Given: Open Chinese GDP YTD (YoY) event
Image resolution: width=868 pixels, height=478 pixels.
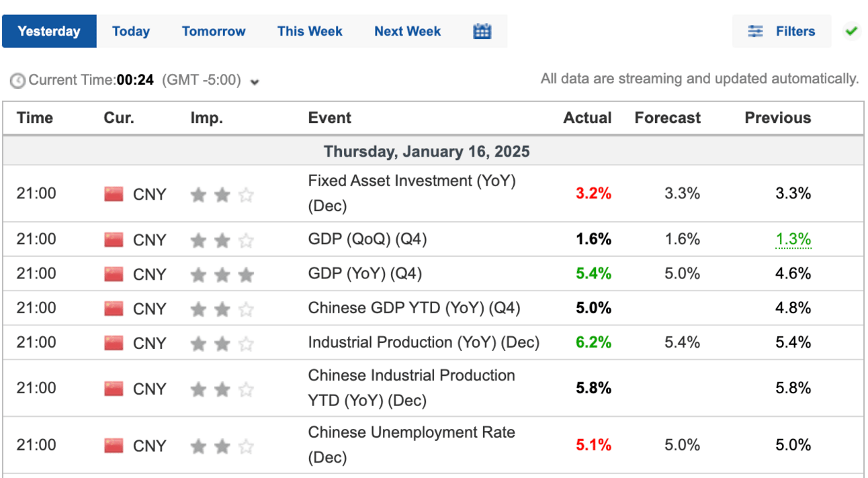Looking at the screenshot, I should [x=414, y=308].
